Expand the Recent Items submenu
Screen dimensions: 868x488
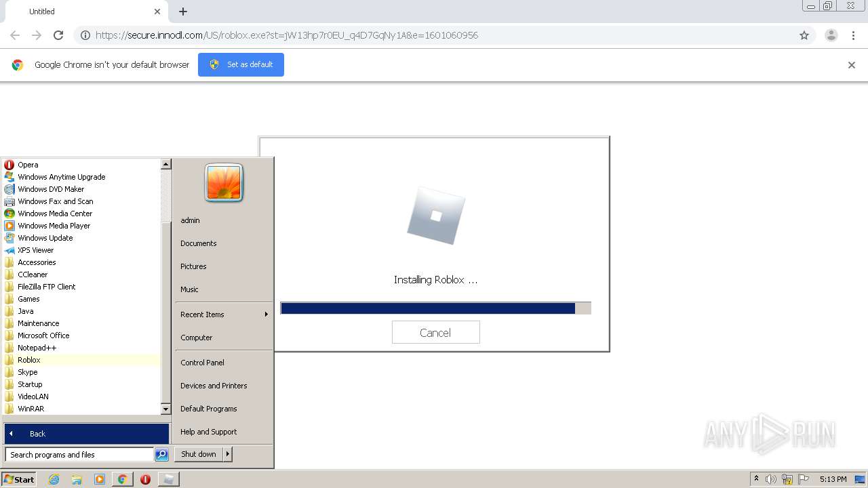tap(224, 314)
